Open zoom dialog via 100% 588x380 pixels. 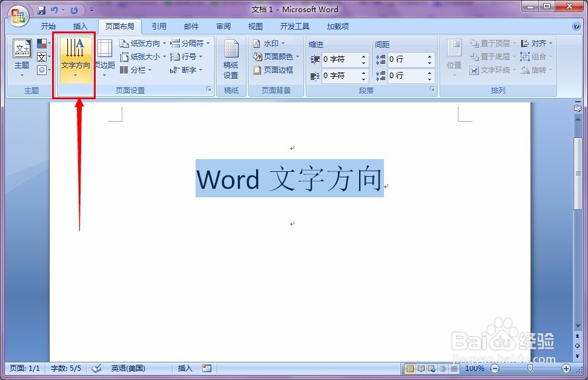(474, 369)
